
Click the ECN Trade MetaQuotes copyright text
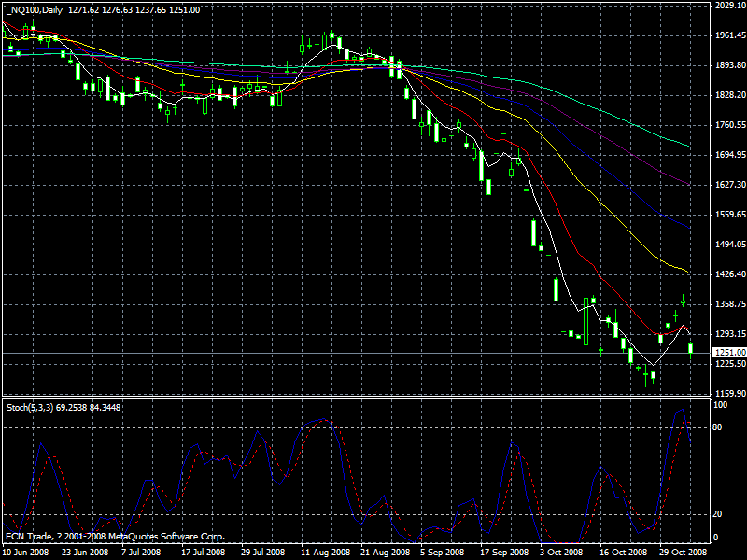pos(115,537)
